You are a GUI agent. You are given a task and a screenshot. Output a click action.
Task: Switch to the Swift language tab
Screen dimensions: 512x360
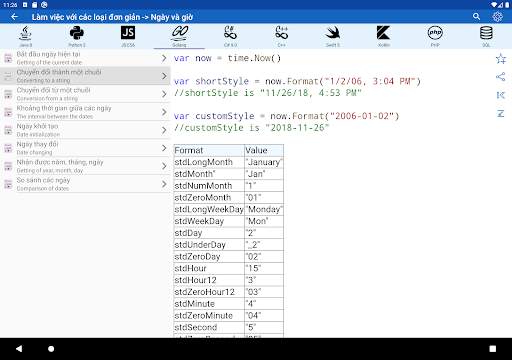[333, 36]
